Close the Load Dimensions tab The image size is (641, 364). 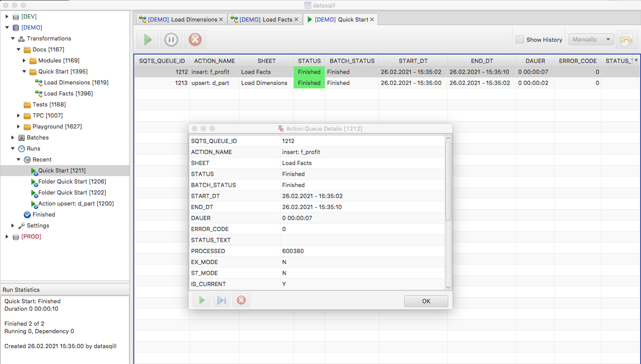(221, 19)
